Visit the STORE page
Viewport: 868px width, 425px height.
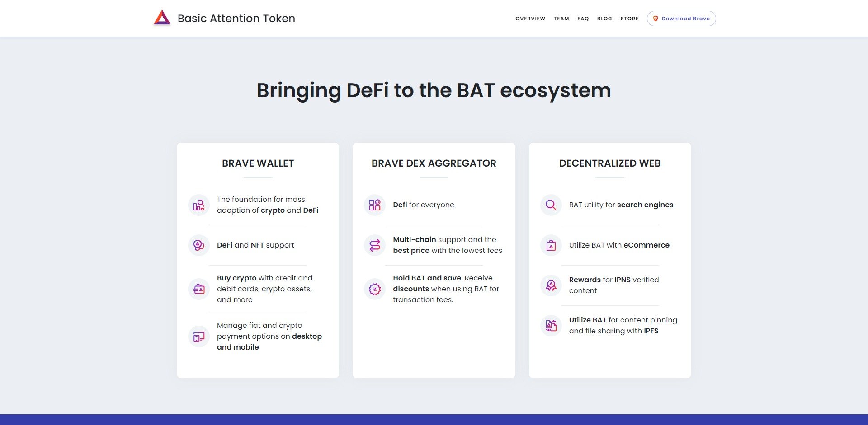[x=630, y=19]
